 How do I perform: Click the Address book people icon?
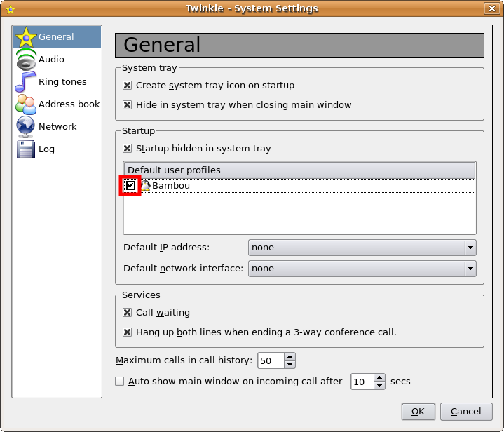pyautogui.click(x=26, y=104)
